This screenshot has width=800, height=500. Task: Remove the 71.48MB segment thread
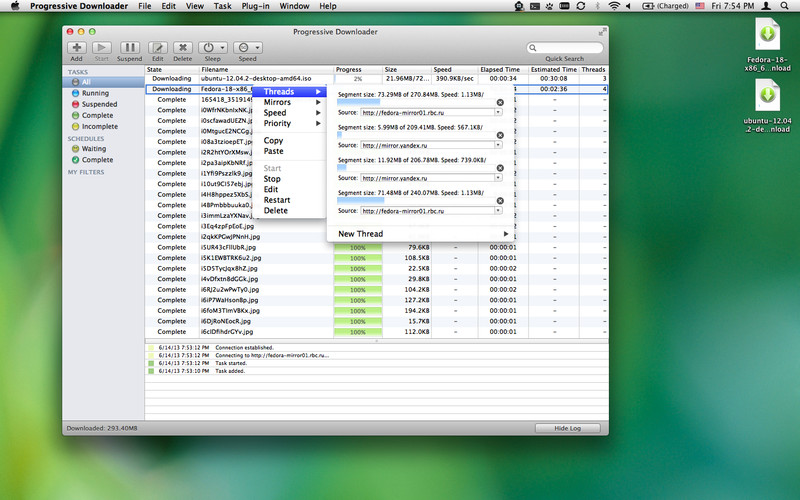(500, 201)
